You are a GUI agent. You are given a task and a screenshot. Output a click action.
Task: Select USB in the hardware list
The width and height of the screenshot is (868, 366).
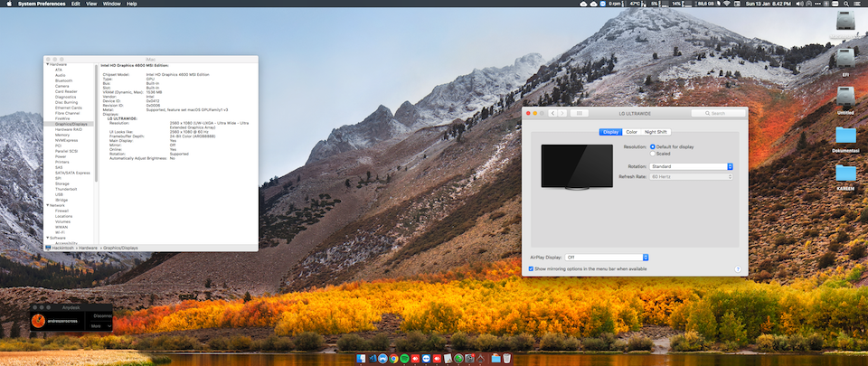coord(59,194)
